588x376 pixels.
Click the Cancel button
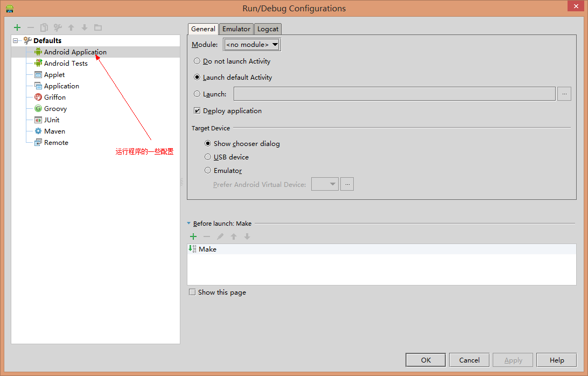[469, 360]
